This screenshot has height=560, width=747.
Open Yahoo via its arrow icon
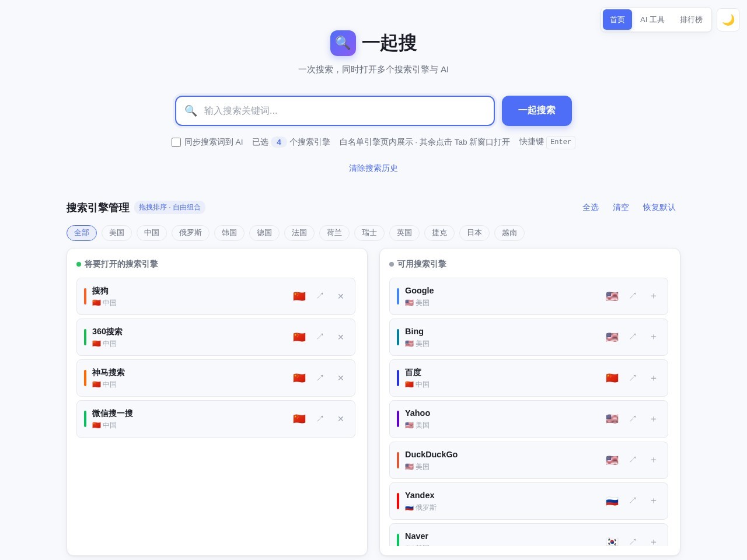(633, 419)
